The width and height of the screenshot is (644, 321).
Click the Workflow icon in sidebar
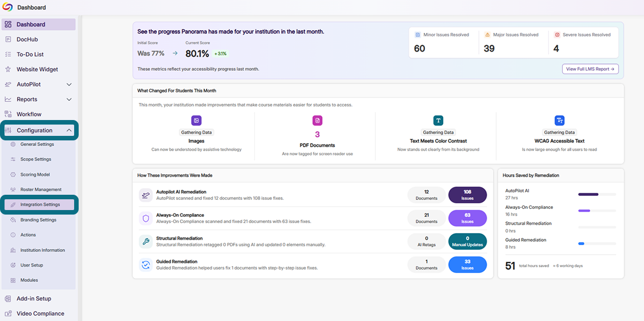coord(8,114)
